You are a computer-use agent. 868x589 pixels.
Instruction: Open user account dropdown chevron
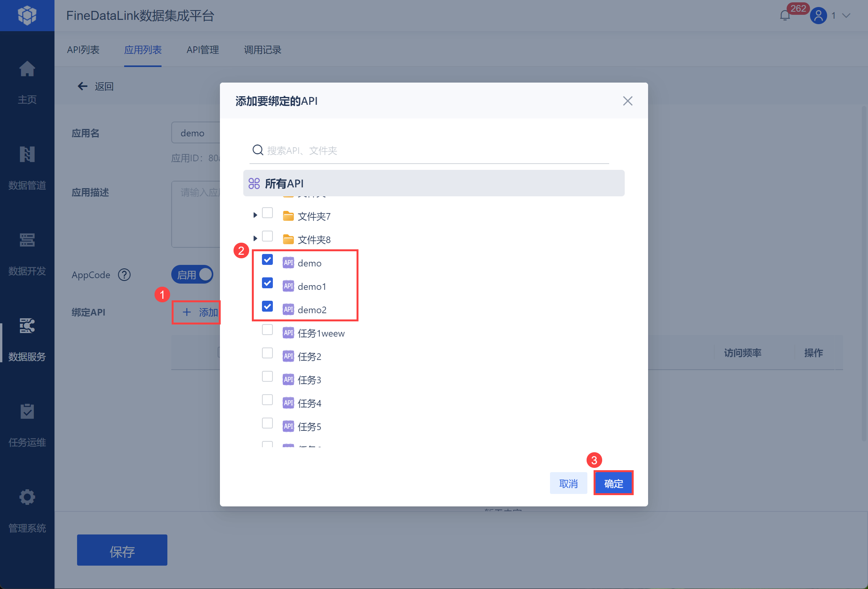(x=846, y=16)
